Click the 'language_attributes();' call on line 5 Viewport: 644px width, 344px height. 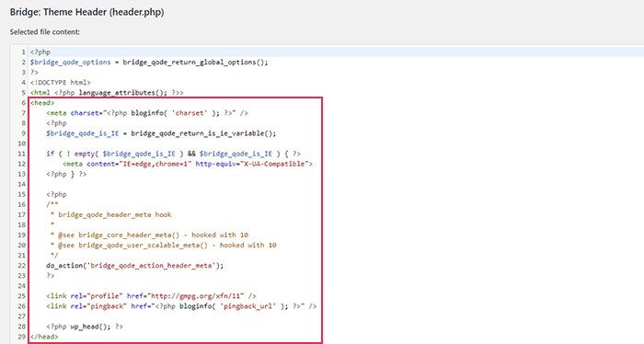coord(122,93)
